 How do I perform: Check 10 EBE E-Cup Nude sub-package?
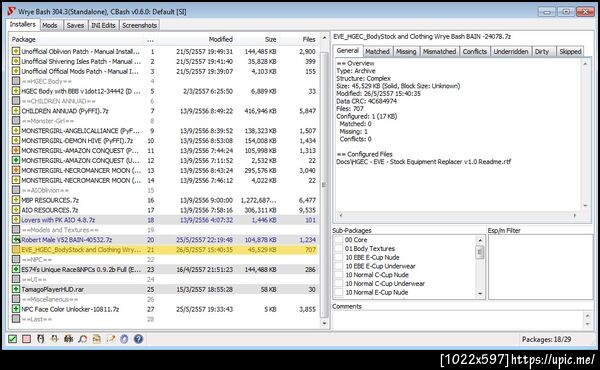(x=339, y=258)
